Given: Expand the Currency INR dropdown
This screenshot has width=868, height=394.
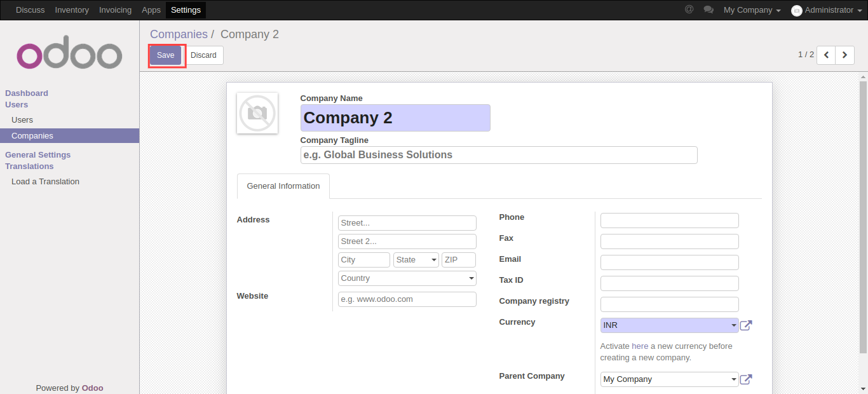Looking at the screenshot, I should click(x=669, y=325).
